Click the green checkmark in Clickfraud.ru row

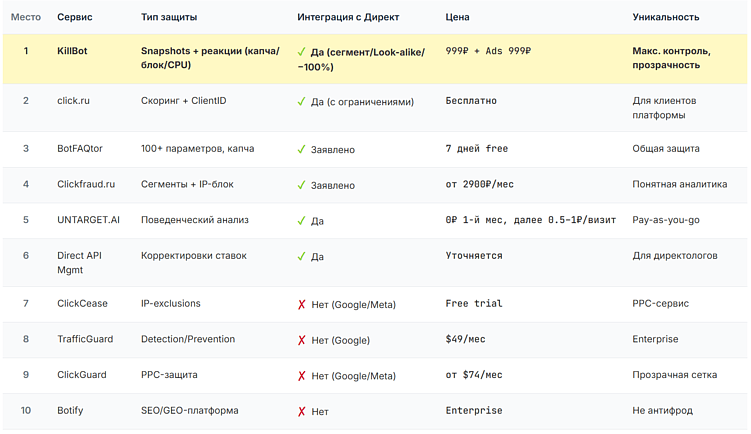[x=301, y=185]
